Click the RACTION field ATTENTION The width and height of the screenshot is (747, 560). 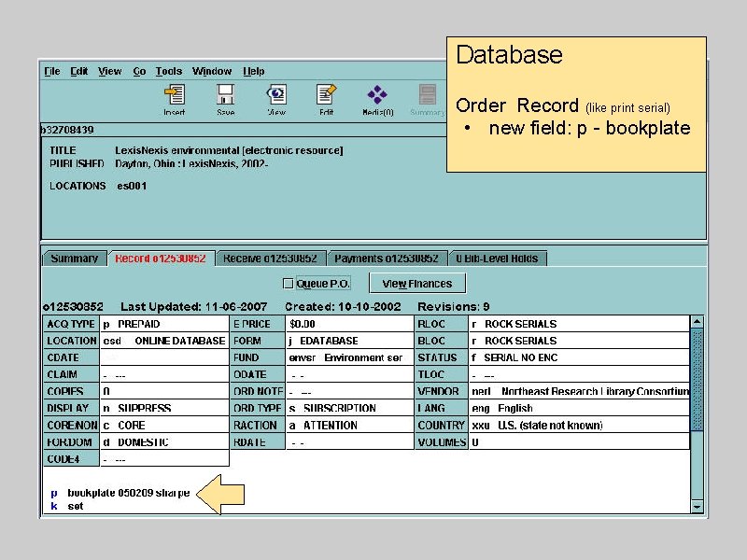[349, 426]
